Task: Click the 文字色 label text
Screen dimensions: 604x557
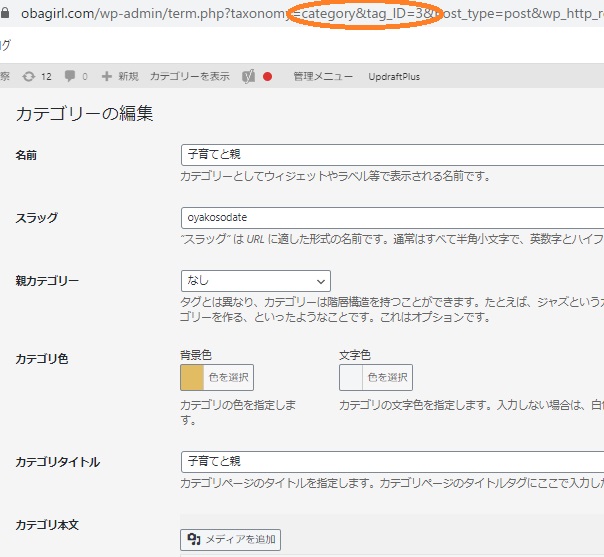Action: click(x=355, y=355)
